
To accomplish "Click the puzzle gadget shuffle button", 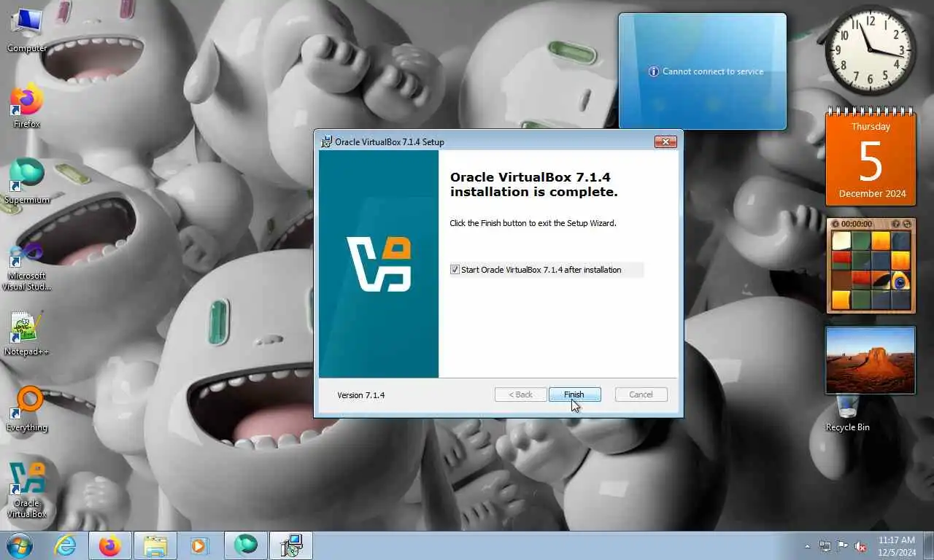I will [906, 224].
